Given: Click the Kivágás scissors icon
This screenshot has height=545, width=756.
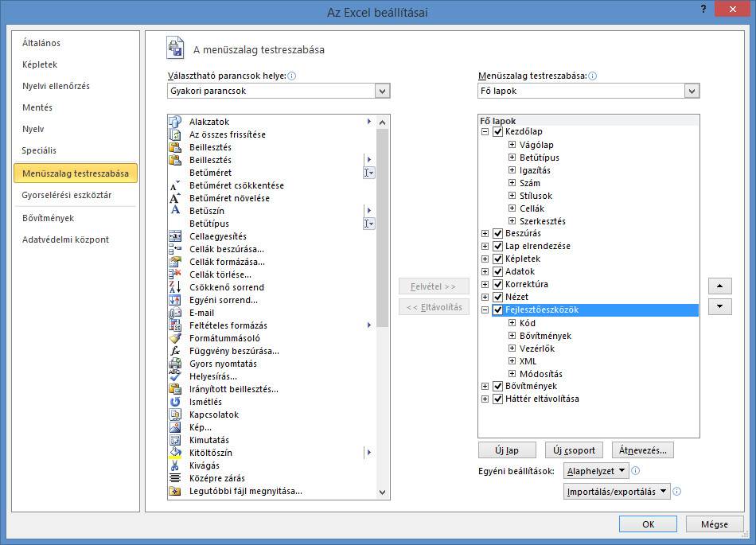Looking at the screenshot, I should pyautogui.click(x=175, y=465).
